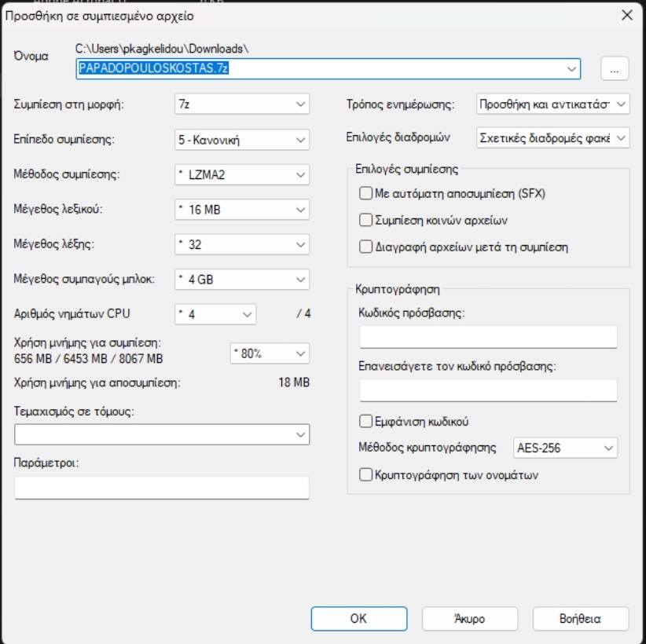Open the 80% memory usage dropdown
This screenshot has height=644, width=646.
pos(270,353)
